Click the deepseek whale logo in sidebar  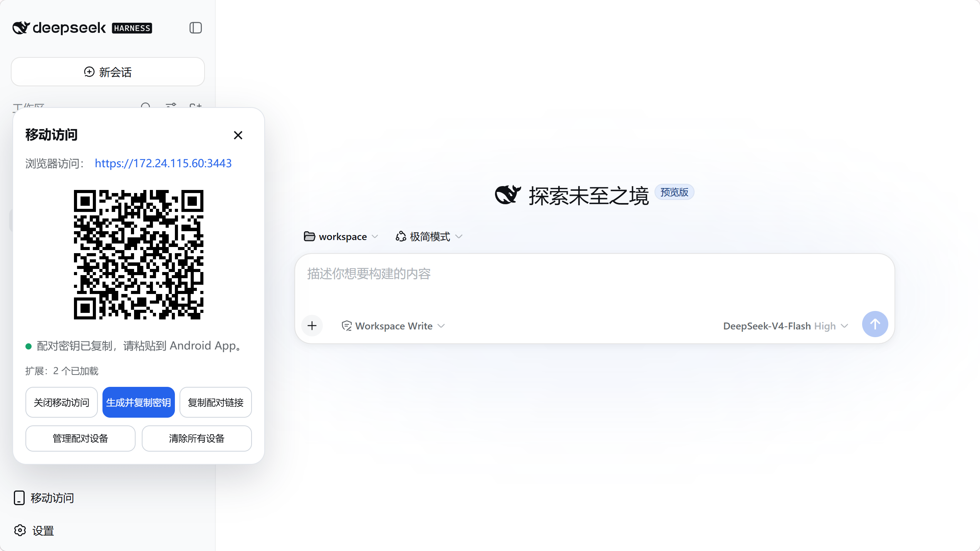21,28
